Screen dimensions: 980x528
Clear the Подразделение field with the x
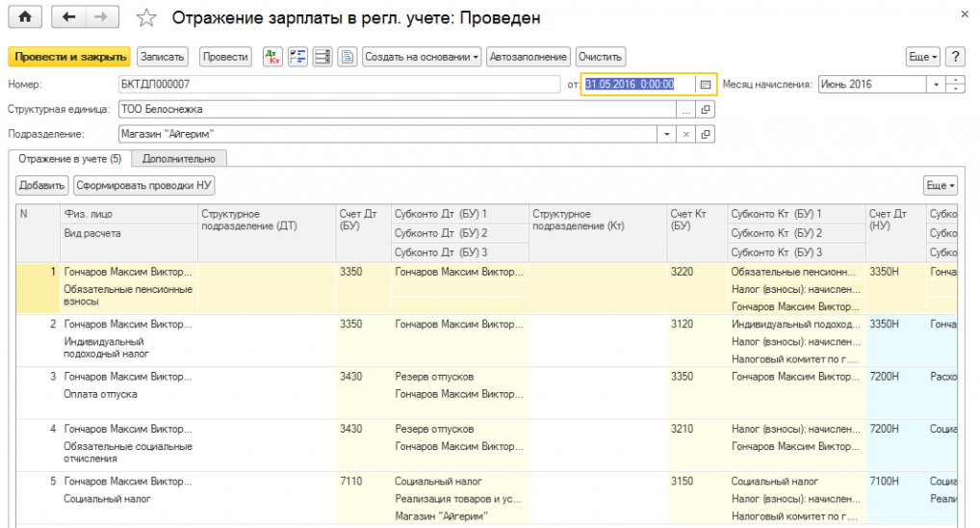686,135
